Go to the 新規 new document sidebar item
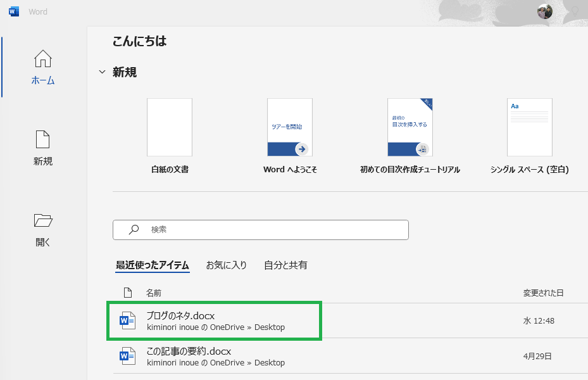Image resolution: width=588 pixels, height=380 pixels. coord(43,149)
